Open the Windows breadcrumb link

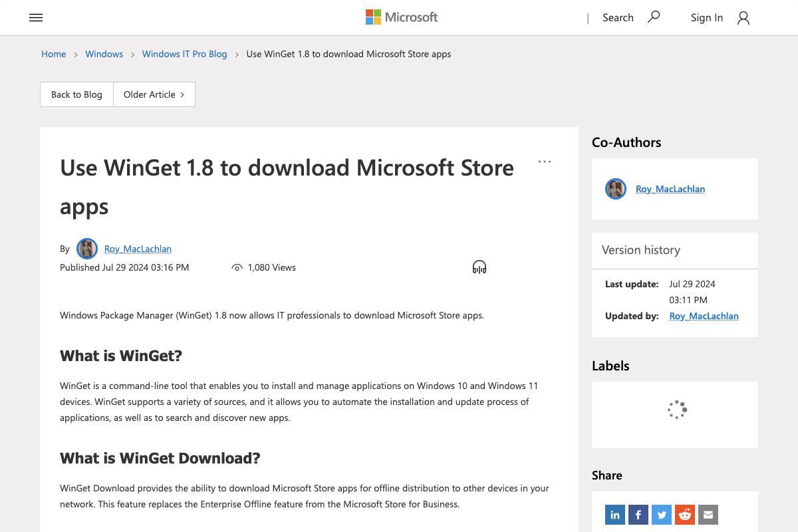(x=104, y=54)
